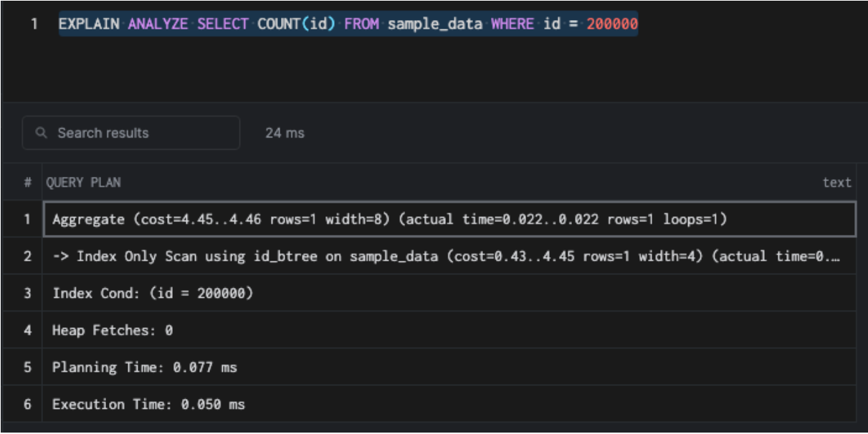868x434 pixels.
Task: Click the 24 ms query duration label
Action: click(x=285, y=133)
